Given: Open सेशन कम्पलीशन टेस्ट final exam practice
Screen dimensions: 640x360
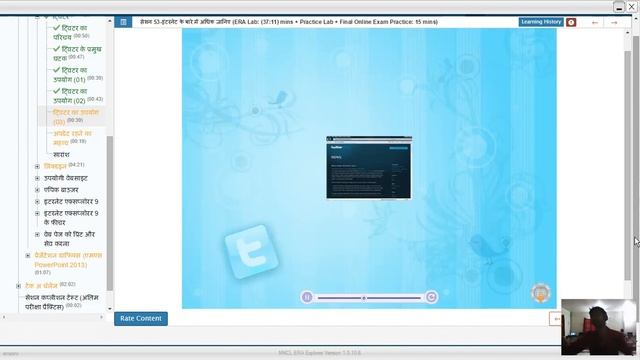Looking at the screenshot, I should point(62,302).
